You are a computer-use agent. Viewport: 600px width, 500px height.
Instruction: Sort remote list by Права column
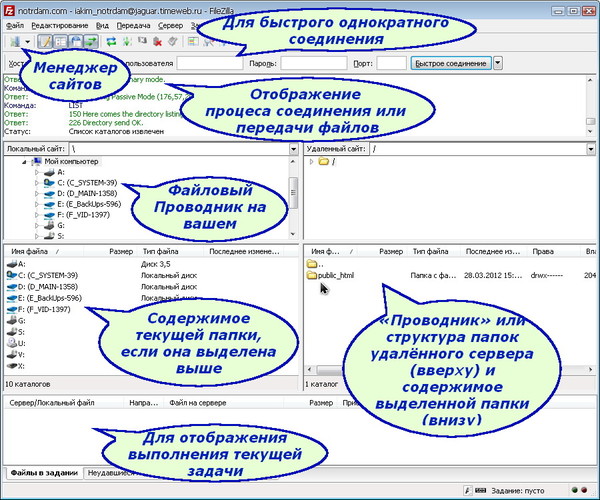click(543, 251)
